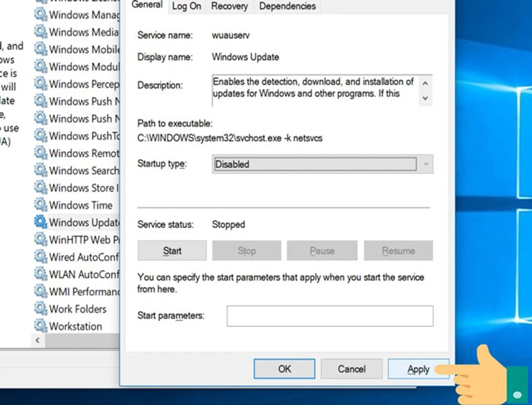Click the Start service button
532x405 pixels.
click(x=172, y=250)
